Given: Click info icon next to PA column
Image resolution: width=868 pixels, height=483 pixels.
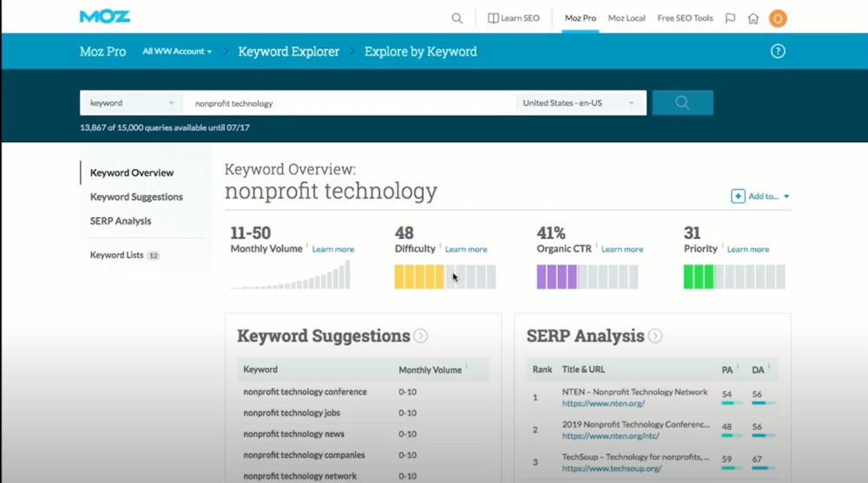Looking at the screenshot, I should coord(738,366).
